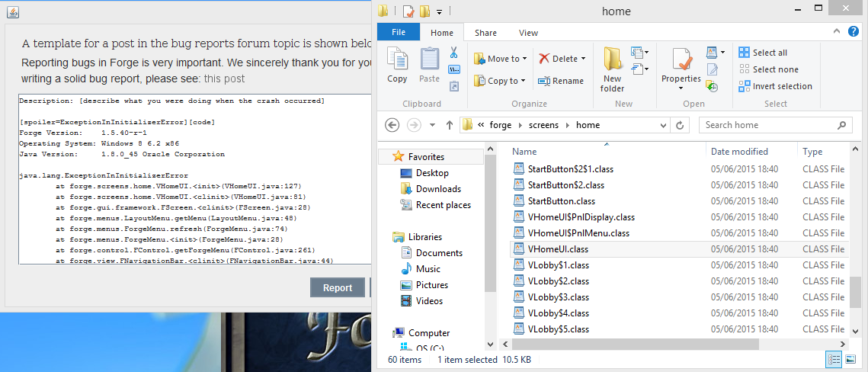Expand the Move to dropdown
Image resolution: width=868 pixels, height=372 pixels.
coord(524,59)
